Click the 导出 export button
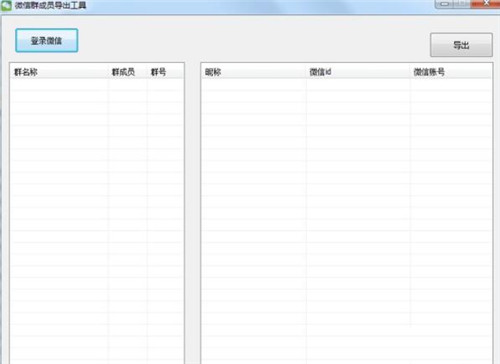The image size is (500, 364). tap(461, 45)
